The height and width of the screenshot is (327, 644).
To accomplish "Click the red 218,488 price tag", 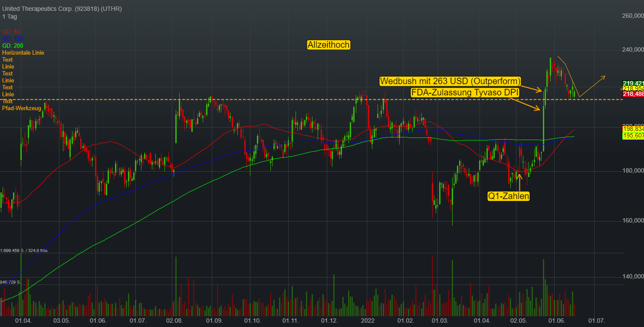I will coord(633,94).
